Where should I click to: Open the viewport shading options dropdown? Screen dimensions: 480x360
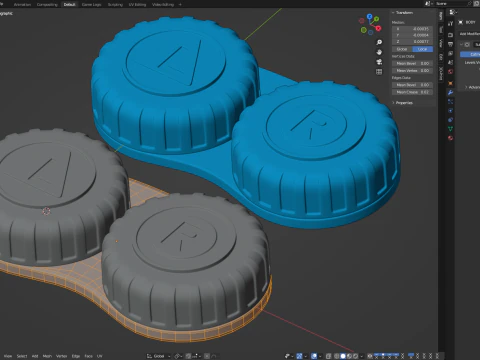click(x=361, y=356)
